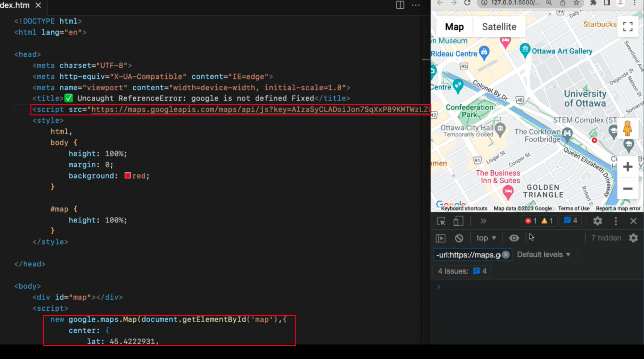Screen dimensions: 644x359
Task: Toggle the device toolbar in DevTools
Action: click(x=458, y=221)
